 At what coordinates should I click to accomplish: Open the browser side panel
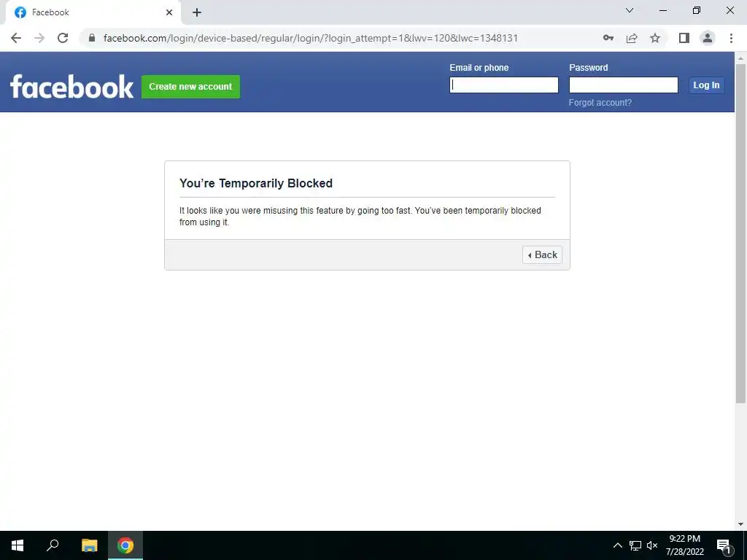click(684, 38)
